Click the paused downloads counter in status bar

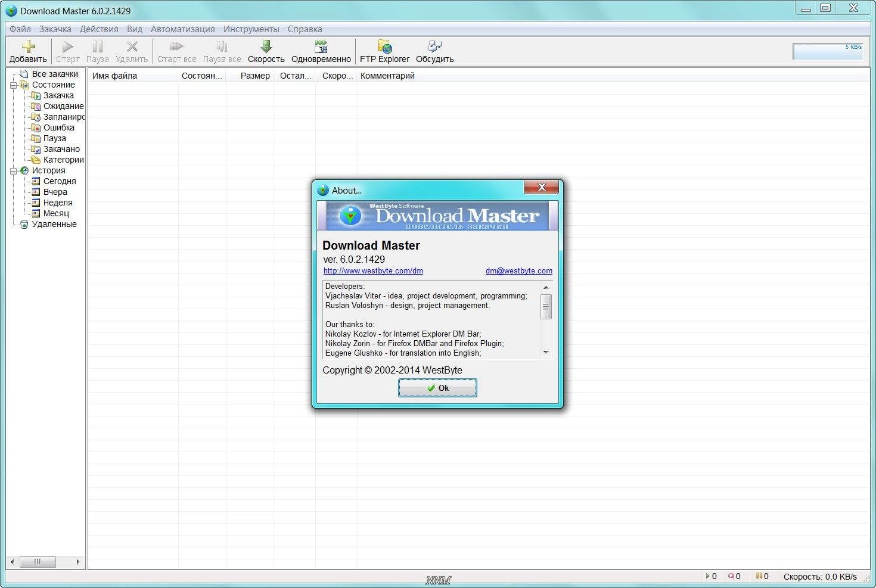pos(762,576)
